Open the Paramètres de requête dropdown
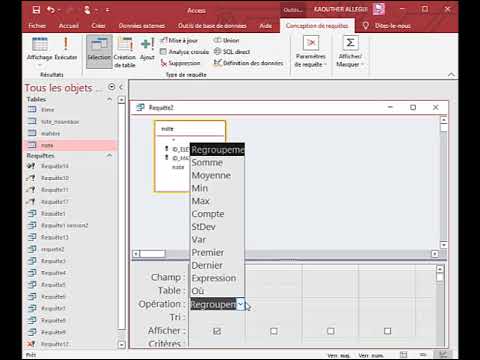The width and height of the screenshot is (480, 360). pos(310,60)
